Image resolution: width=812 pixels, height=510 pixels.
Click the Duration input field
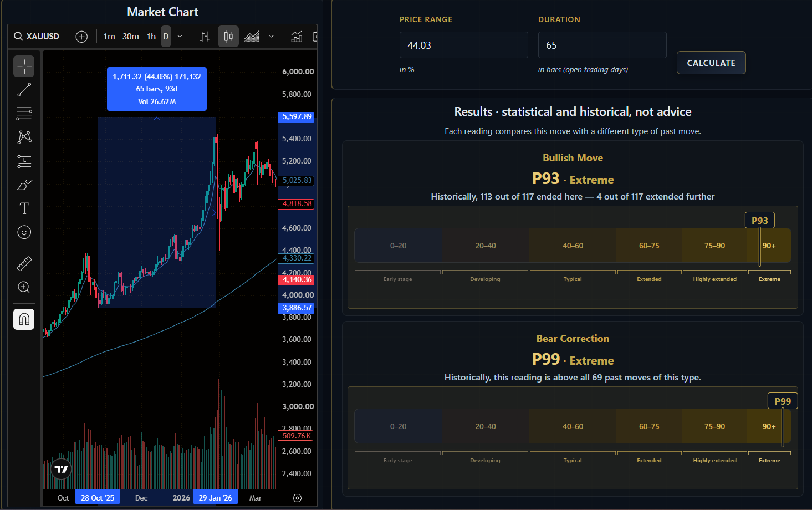tap(602, 45)
